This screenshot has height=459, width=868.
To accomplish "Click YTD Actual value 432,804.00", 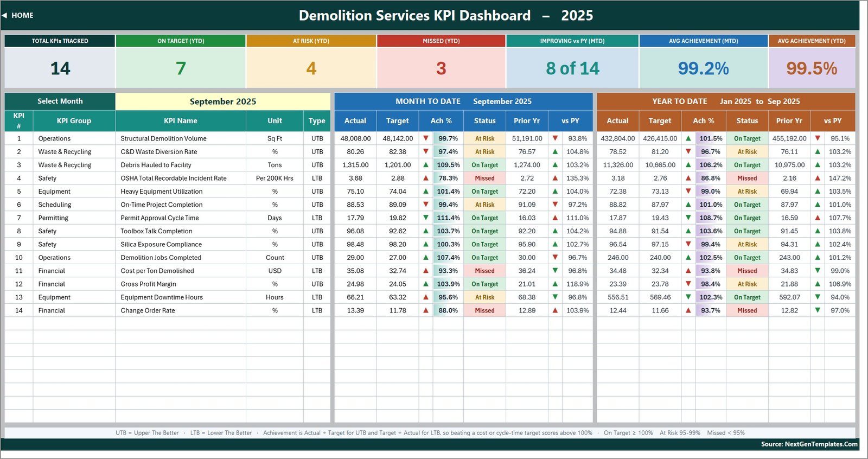I will click(618, 138).
